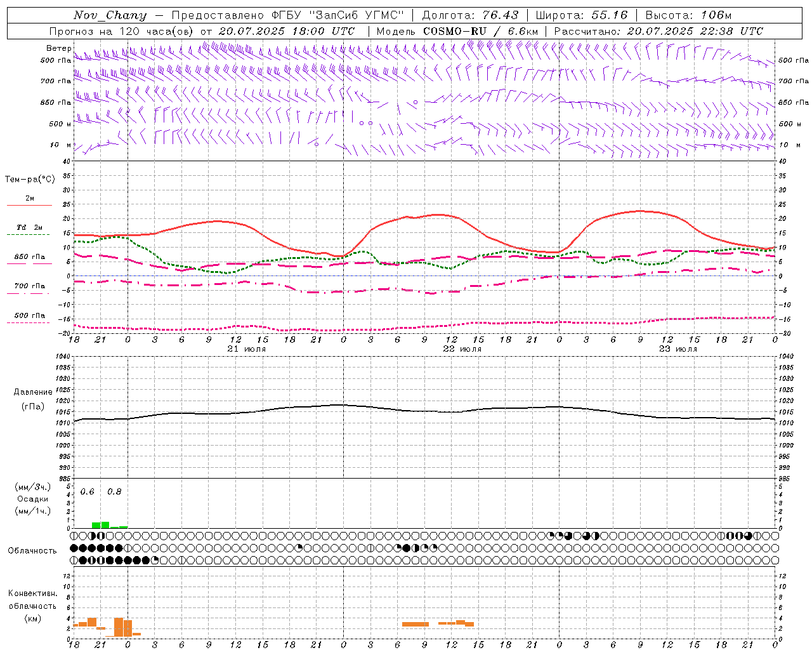Click forecast start time 20.07.2025 18:00 UTC

[x=287, y=31]
